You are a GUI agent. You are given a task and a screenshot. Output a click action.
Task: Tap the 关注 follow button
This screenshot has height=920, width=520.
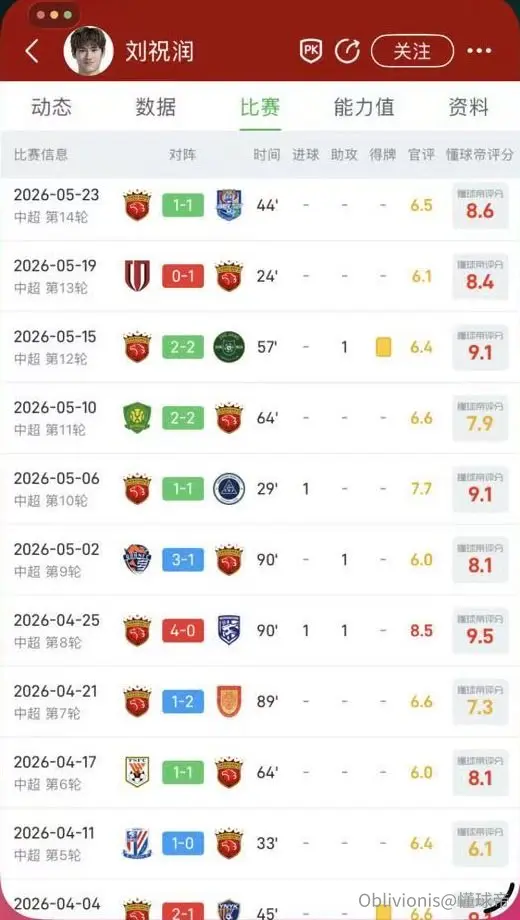[x=412, y=52]
